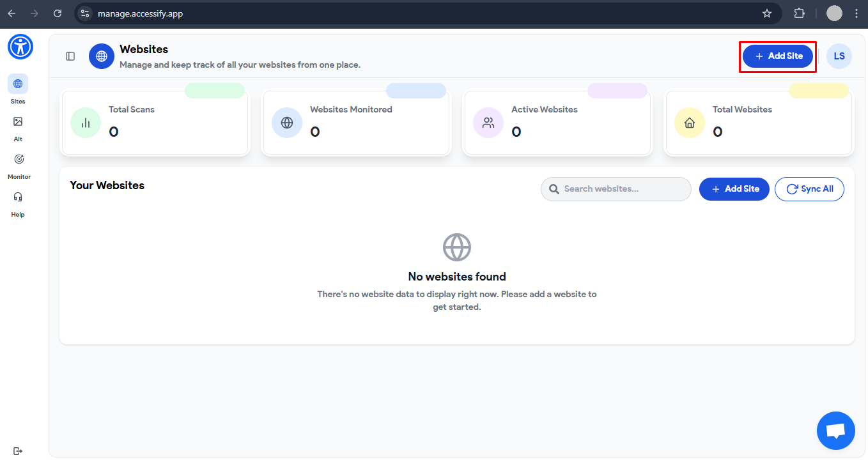Sync All websites

(809, 189)
